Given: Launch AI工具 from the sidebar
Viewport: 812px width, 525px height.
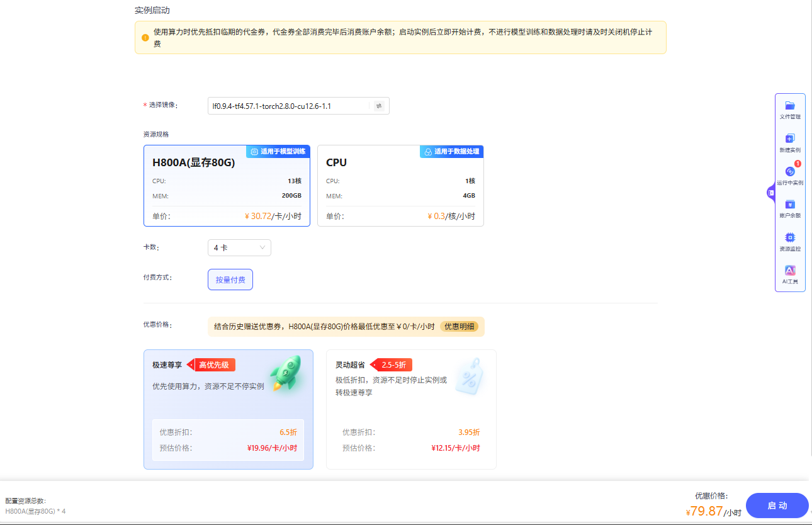Looking at the screenshot, I should (790, 275).
